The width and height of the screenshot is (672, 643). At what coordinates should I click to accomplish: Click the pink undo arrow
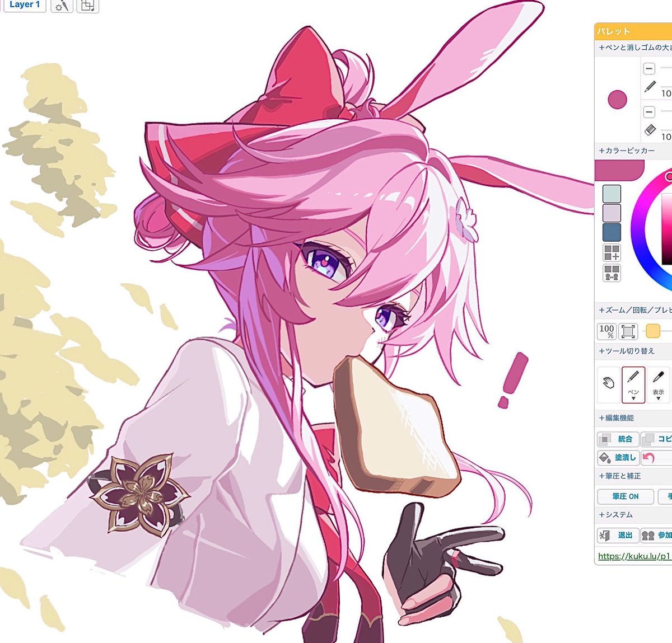pos(648,458)
